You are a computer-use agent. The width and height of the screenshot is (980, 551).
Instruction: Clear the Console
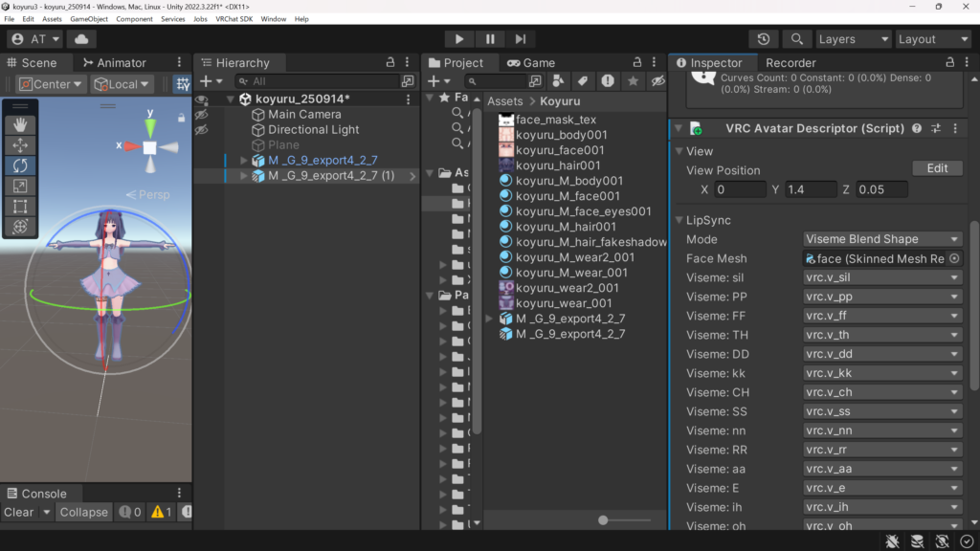click(19, 513)
